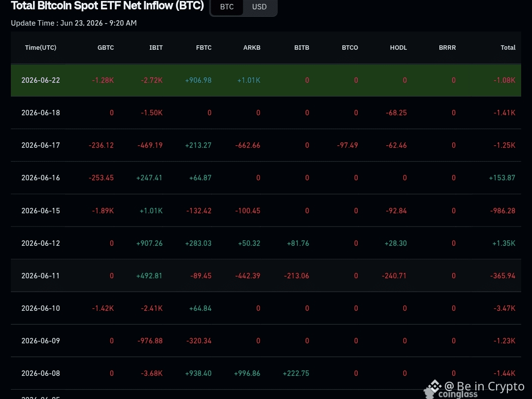Viewport: 532px width, 399px height.
Task: Click GBTC value -253.45
Action: tap(101, 178)
